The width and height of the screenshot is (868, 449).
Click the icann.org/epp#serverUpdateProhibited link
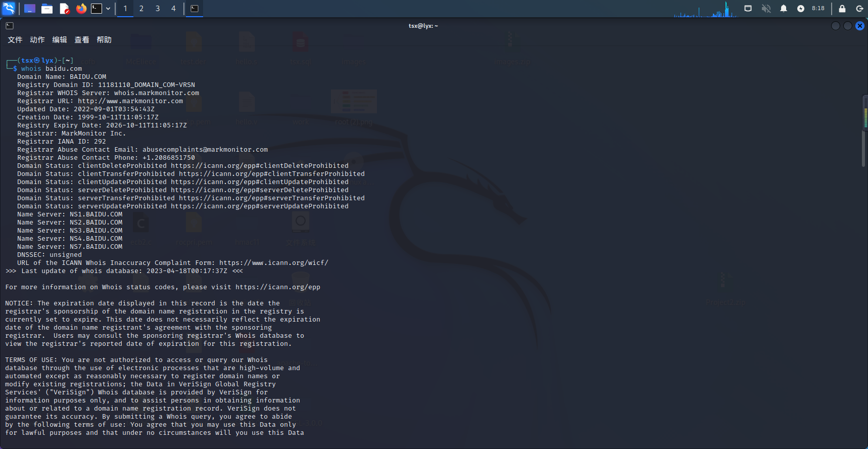(x=260, y=206)
